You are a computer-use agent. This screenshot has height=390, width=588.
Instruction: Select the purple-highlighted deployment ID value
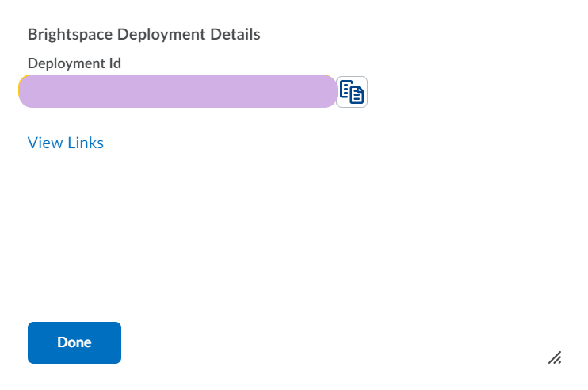point(178,92)
